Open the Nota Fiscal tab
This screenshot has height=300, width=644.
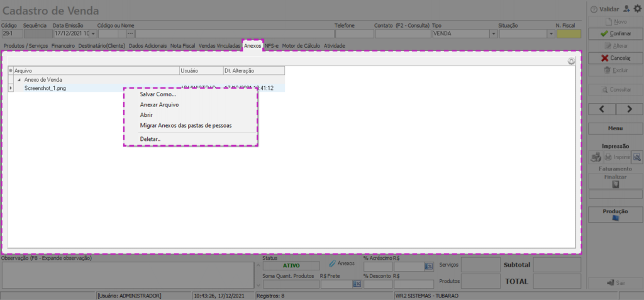[x=183, y=46]
